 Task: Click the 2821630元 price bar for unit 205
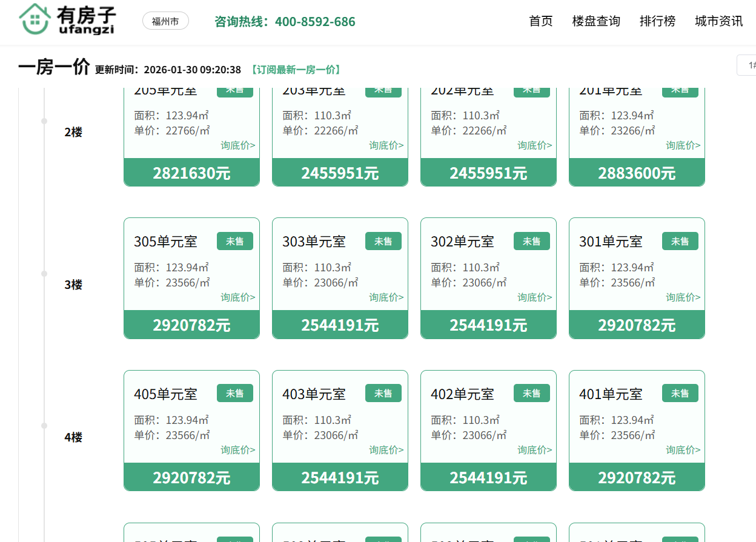click(x=191, y=173)
